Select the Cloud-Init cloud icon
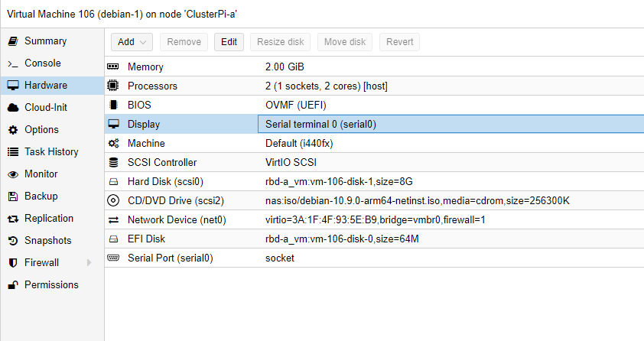644x341 pixels. click(x=13, y=108)
